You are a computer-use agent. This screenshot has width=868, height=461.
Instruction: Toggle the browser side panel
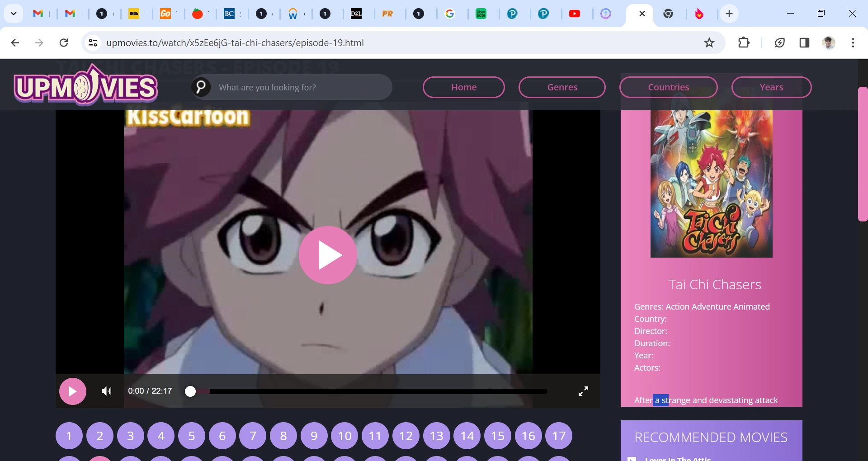pyautogui.click(x=804, y=42)
